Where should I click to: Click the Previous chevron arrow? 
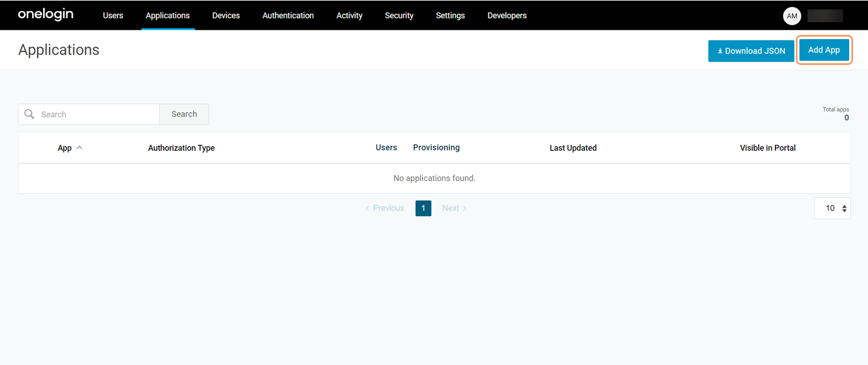(x=367, y=208)
